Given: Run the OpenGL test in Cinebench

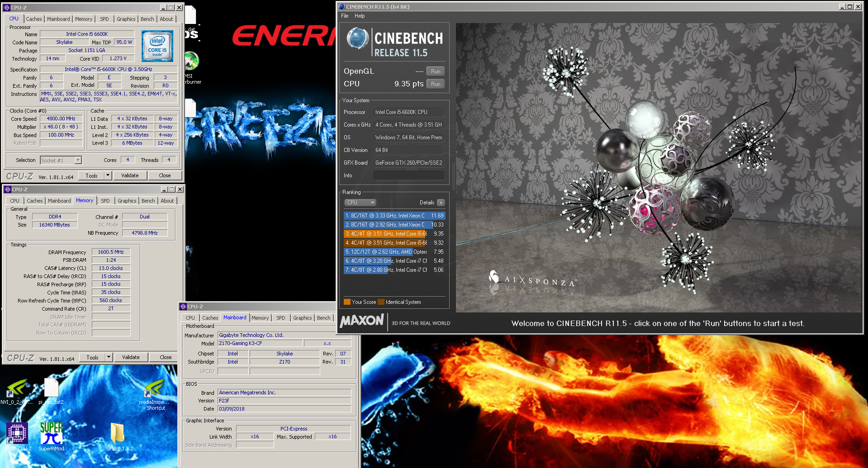Looking at the screenshot, I should click(436, 71).
